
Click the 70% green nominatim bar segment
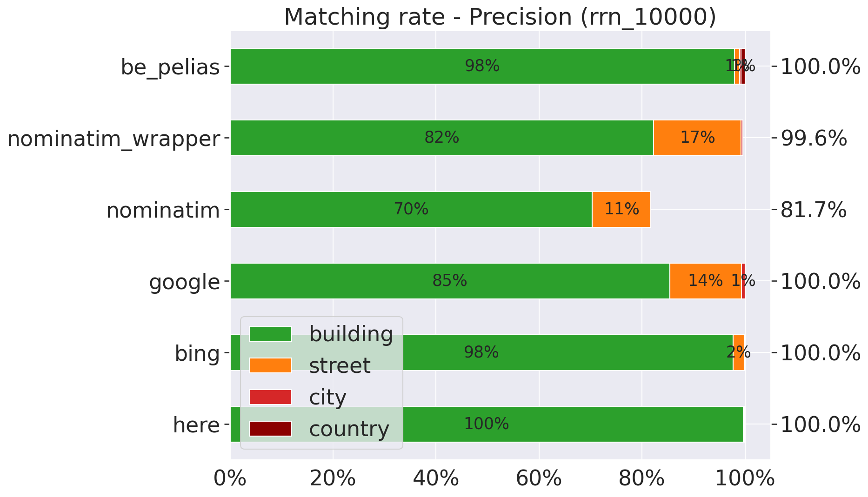pos(411,209)
